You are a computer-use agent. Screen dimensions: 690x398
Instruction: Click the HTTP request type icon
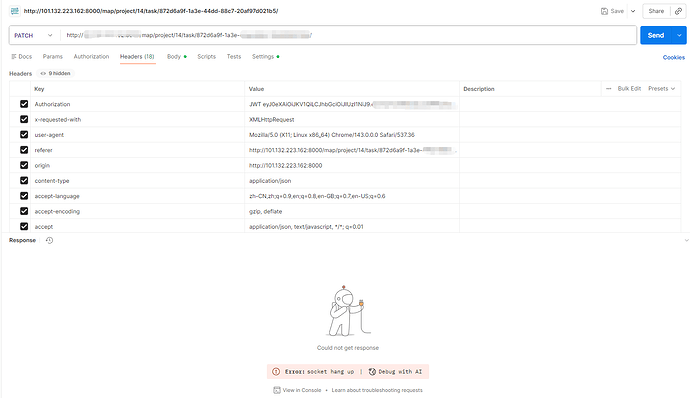pyautogui.click(x=15, y=11)
